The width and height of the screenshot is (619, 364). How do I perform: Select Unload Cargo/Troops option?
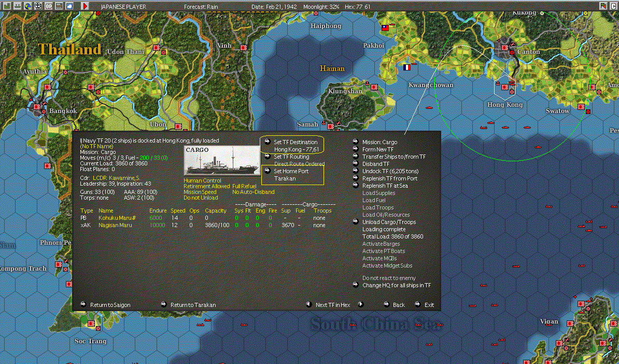pos(389,222)
